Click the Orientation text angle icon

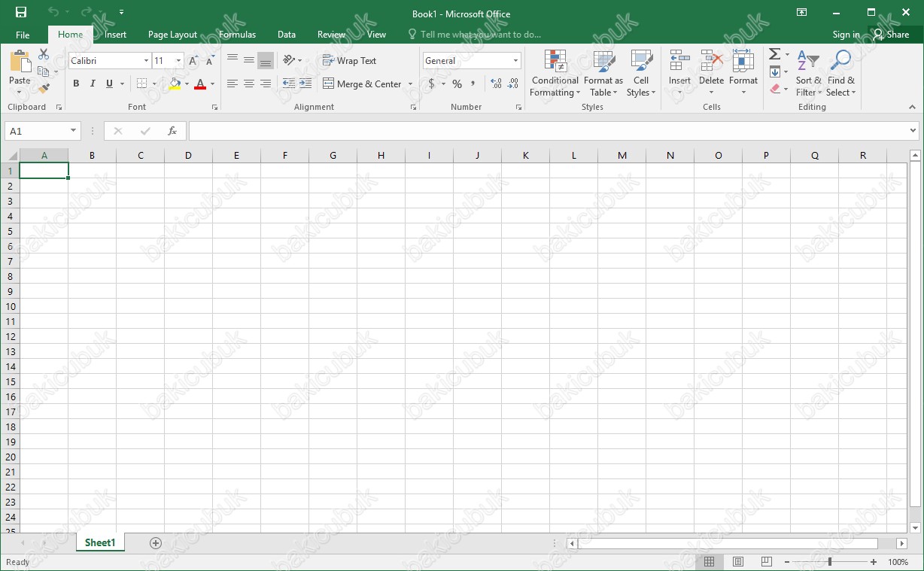coord(289,60)
